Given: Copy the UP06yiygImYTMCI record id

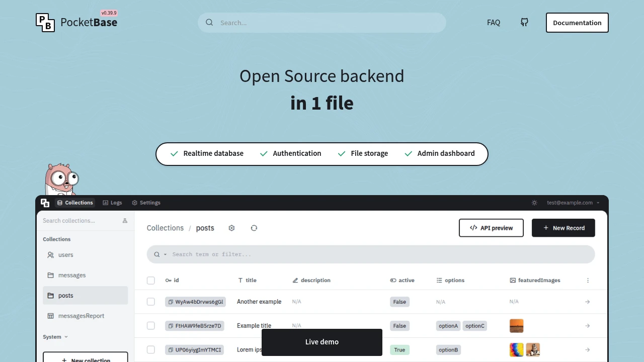Looking at the screenshot, I should [x=171, y=350].
